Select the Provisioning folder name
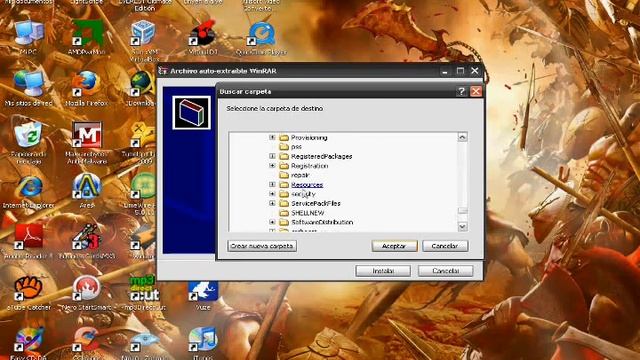 309,138
